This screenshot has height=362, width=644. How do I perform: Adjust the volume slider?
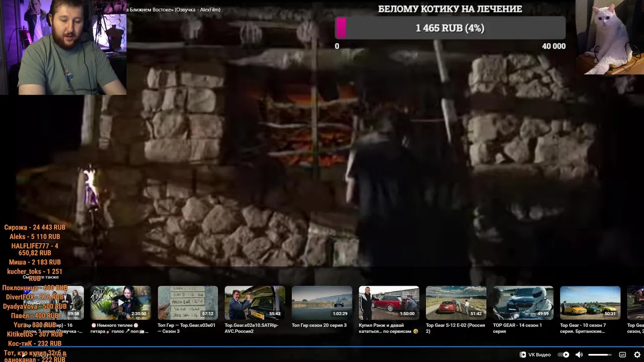click(x=600, y=355)
